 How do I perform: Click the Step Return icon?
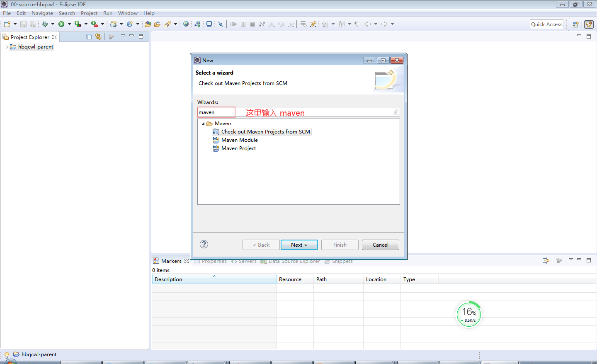pos(291,24)
